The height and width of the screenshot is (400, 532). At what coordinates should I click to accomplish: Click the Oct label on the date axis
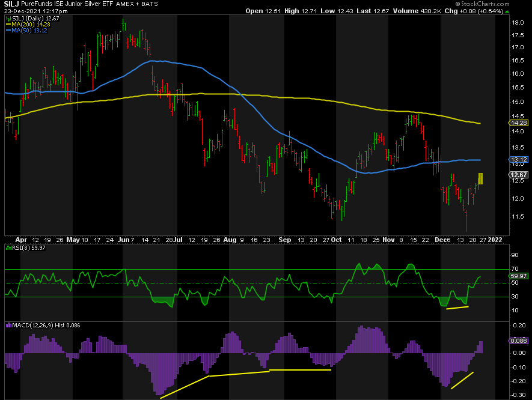[x=336, y=240]
